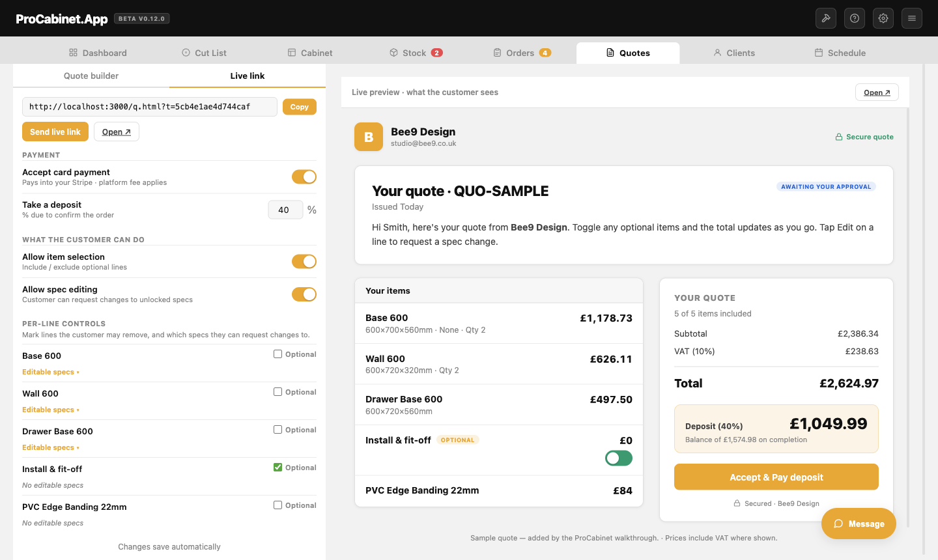
Task: Click Open button next to Send live link
Action: point(117,132)
